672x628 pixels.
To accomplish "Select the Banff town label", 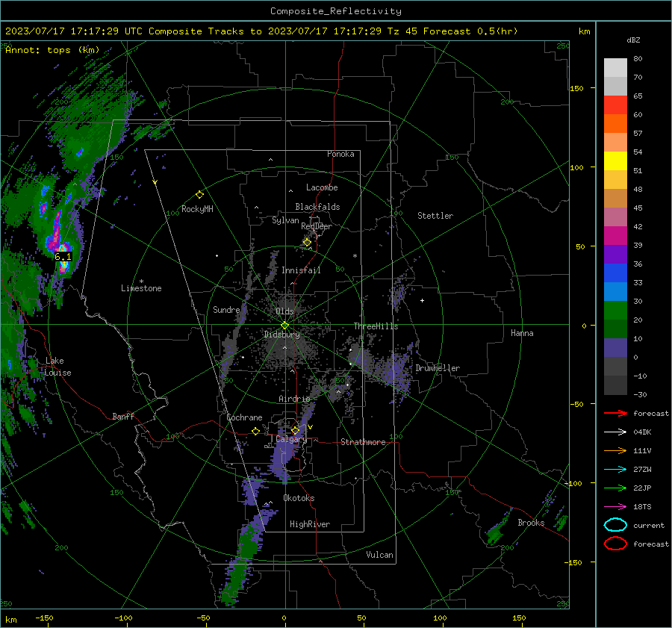I will coord(123,416).
